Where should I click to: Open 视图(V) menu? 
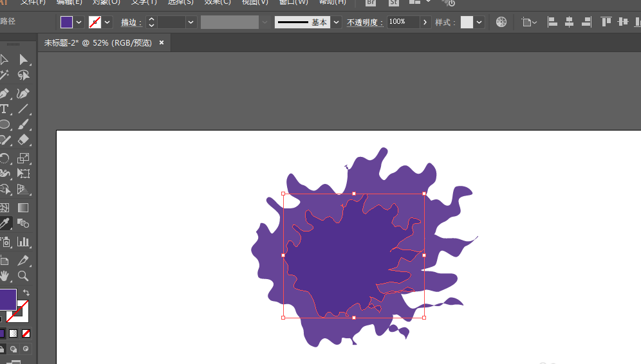coord(255,3)
